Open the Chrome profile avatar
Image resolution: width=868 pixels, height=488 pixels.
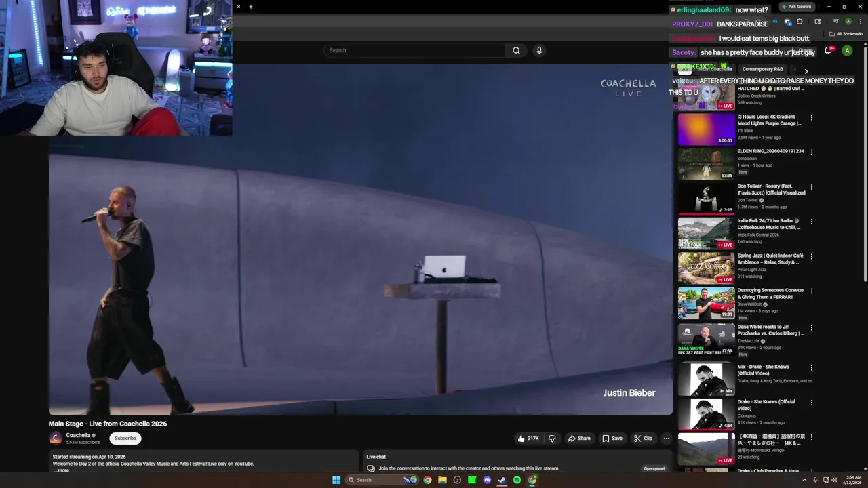coord(848,22)
